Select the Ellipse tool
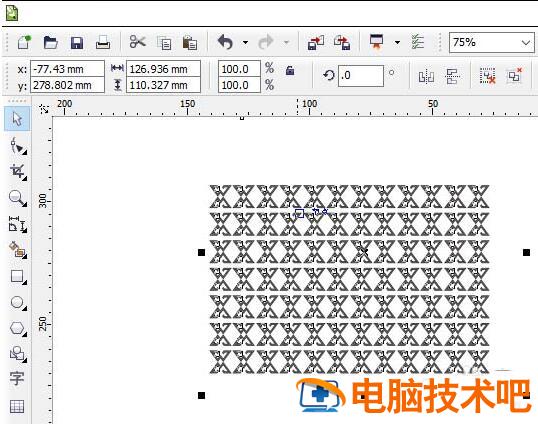 click(17, 303)
